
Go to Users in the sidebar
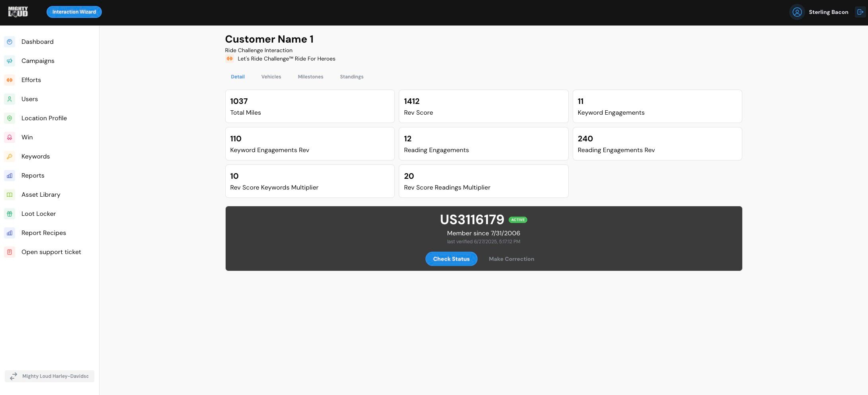click(30, 99)
